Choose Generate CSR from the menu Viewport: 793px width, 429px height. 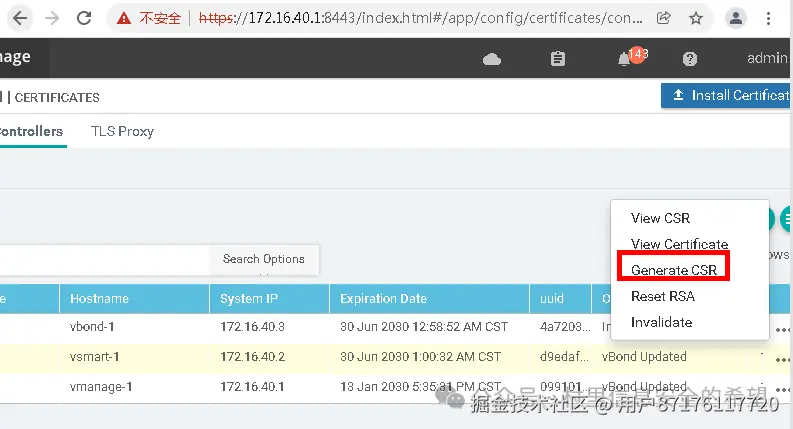coord(674,270)
